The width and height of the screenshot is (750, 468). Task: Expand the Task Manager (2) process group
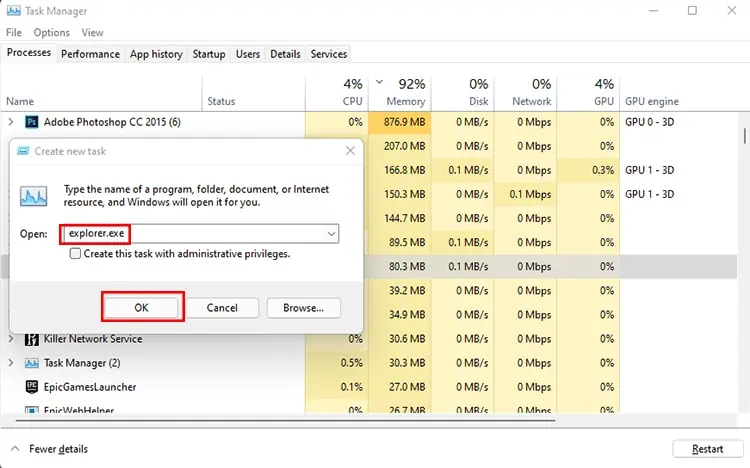pyautogui.click(x=11, y=363)
